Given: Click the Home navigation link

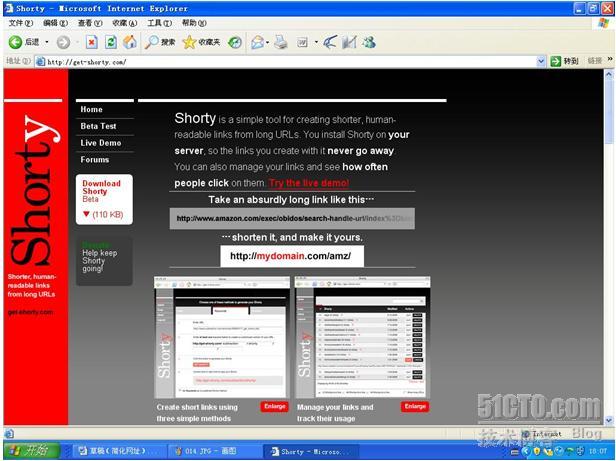Looking at the screenshot, I should pyautogui.click(x=92, y=110).
